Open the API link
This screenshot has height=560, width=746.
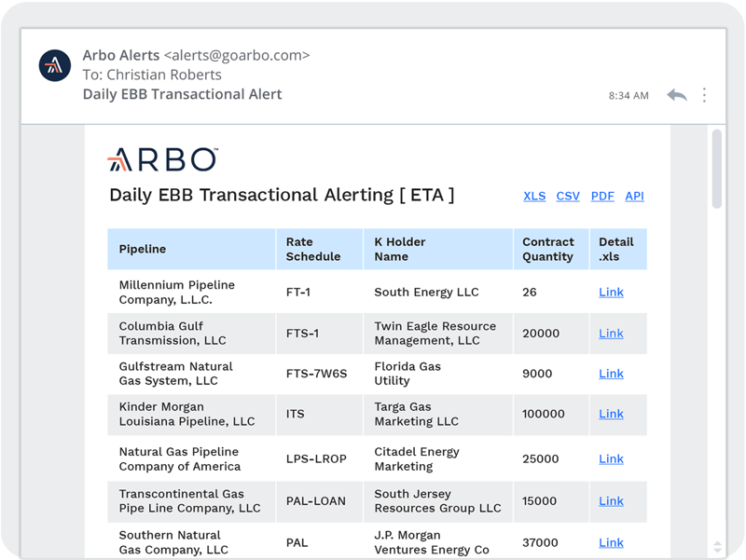click(634, 196)
